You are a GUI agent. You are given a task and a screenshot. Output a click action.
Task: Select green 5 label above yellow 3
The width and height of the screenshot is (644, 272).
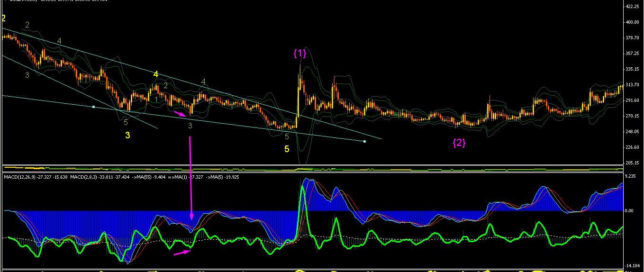pos(126,122)
